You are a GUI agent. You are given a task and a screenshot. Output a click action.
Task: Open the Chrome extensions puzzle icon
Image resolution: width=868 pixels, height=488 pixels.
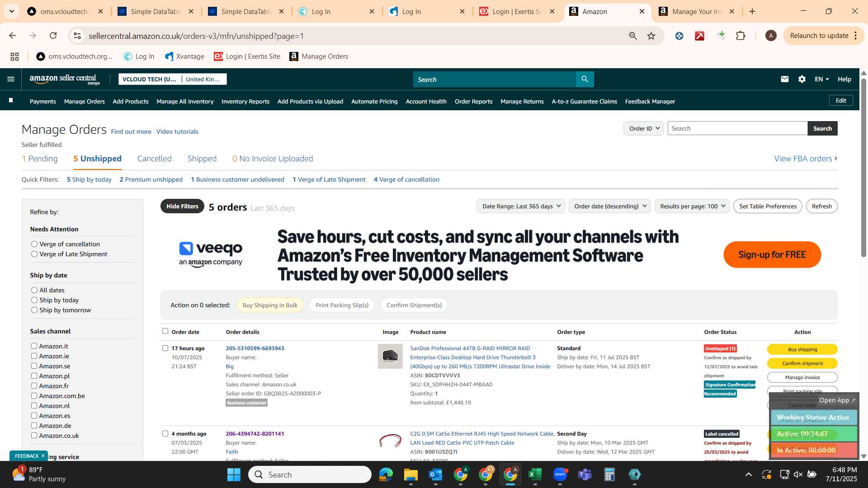click(x=741, y=36)
